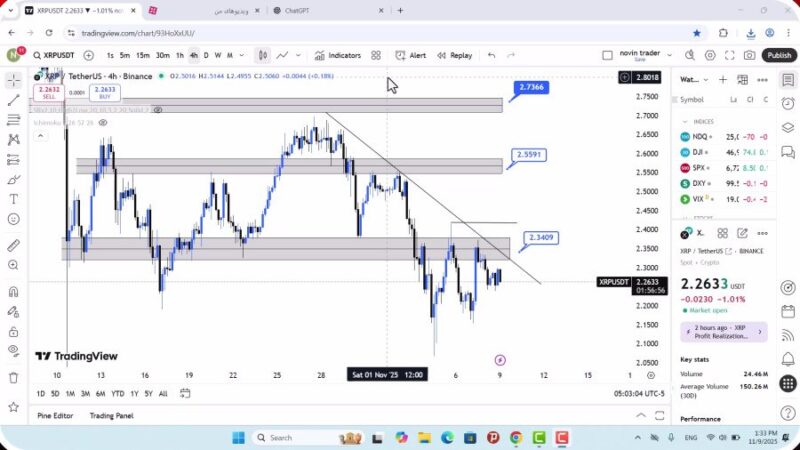Screen dimensions: 800x450
Task: Pick the Measure ruler tool
Action: click(x=14, y=245)
